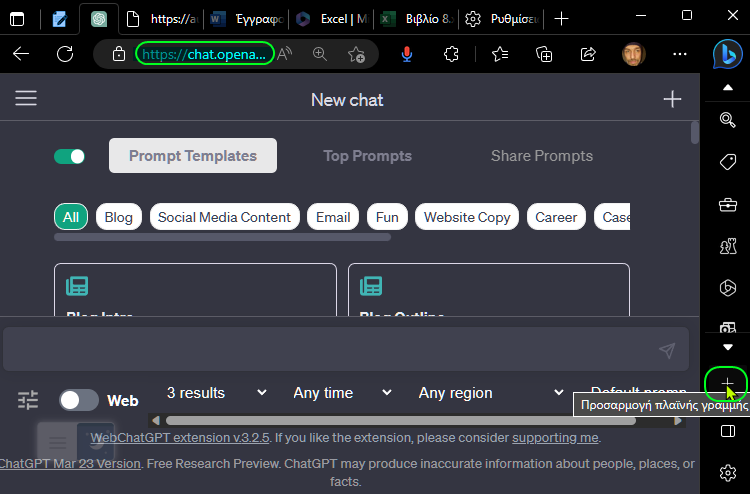Filter templates by Career category

click(556, 217)
